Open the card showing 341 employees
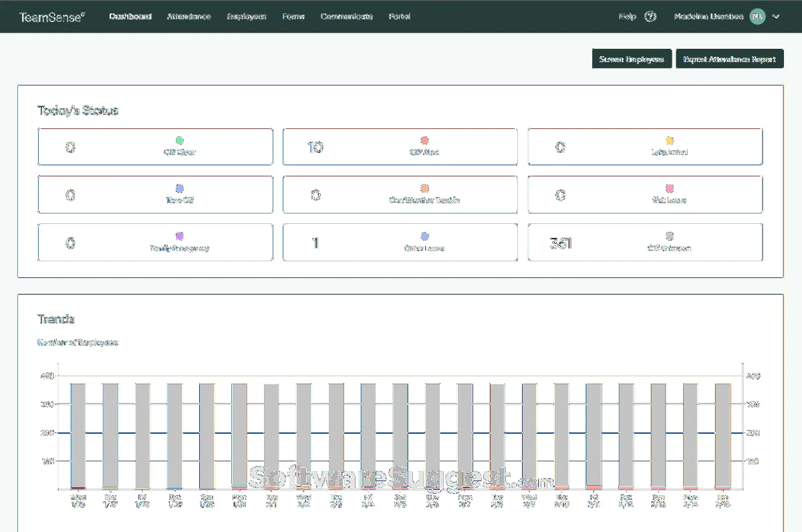 pyautogui.click(x=645, y=242)
